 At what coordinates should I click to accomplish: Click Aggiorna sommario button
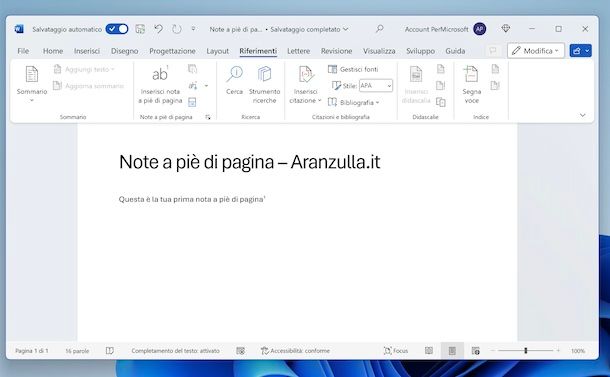pyautogui.click(x=88, y=86)
